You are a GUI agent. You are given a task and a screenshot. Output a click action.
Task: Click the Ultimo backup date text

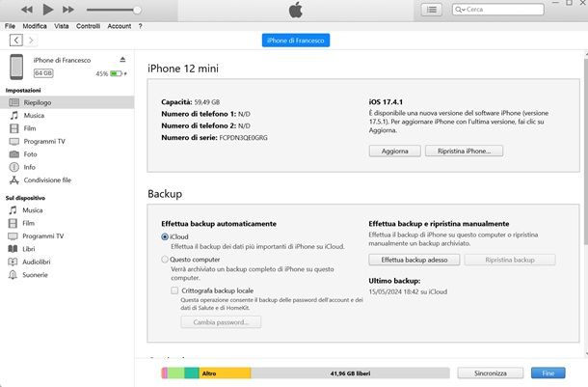(408, 291)
